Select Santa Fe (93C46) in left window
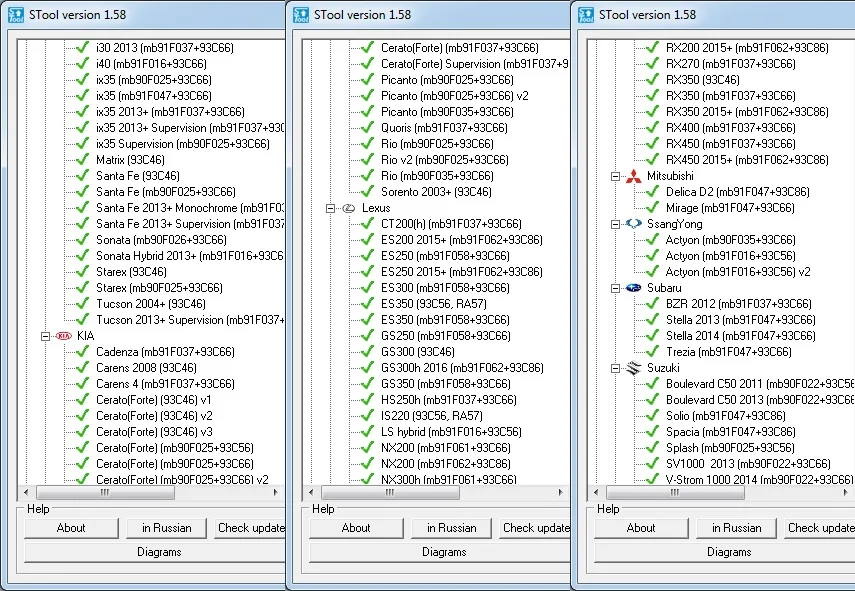Viewport: 855px width, 591px height. click(138, 176)
